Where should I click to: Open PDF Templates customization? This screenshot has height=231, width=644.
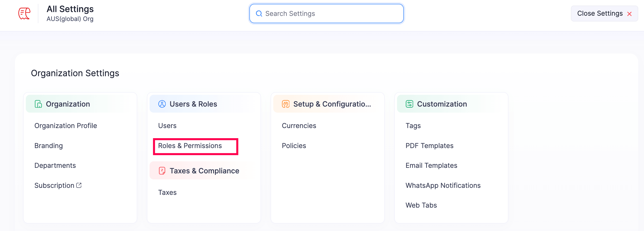[429, 145]
